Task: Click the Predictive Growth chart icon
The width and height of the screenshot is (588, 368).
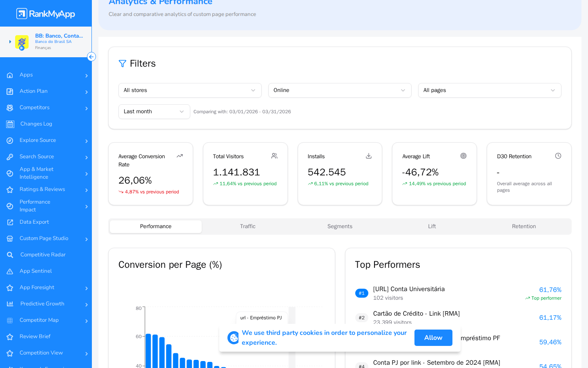Action: pos(10,304)
